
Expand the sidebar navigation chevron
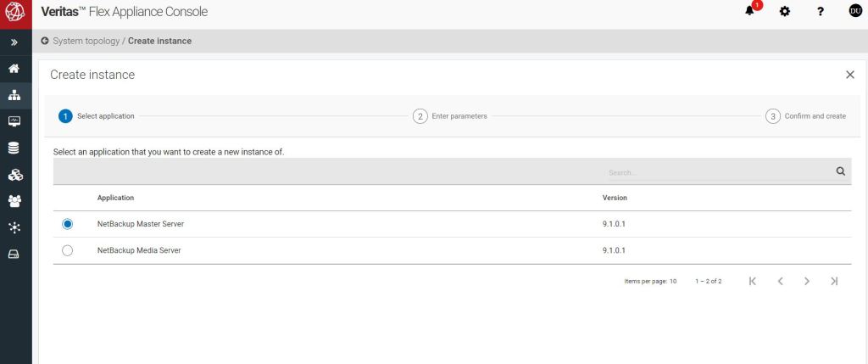click(14, 42)
